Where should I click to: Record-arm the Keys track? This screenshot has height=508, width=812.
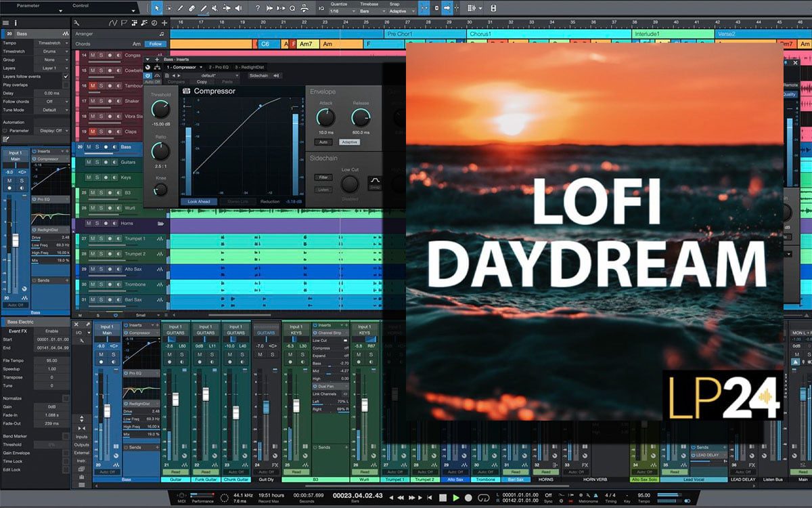point(106,177)
